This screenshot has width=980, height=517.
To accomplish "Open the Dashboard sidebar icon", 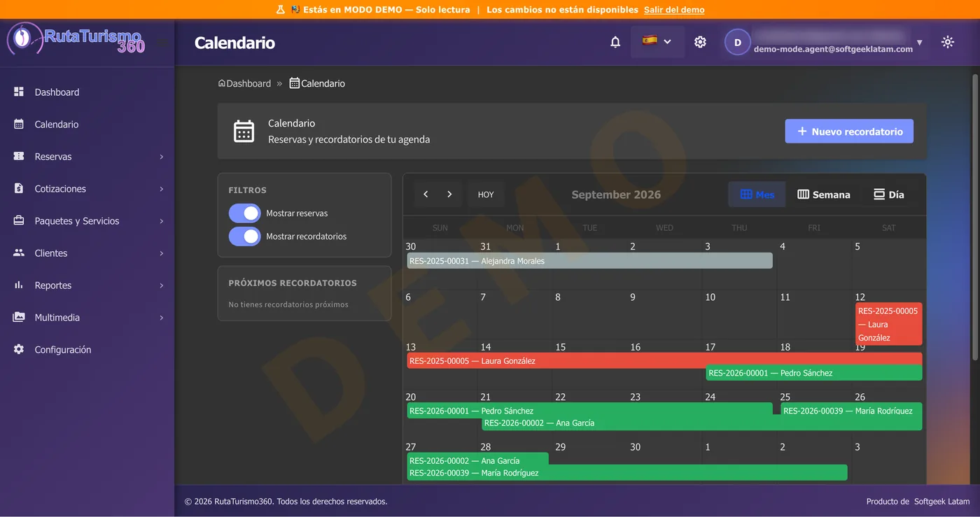I will click(x=19, y=92).
